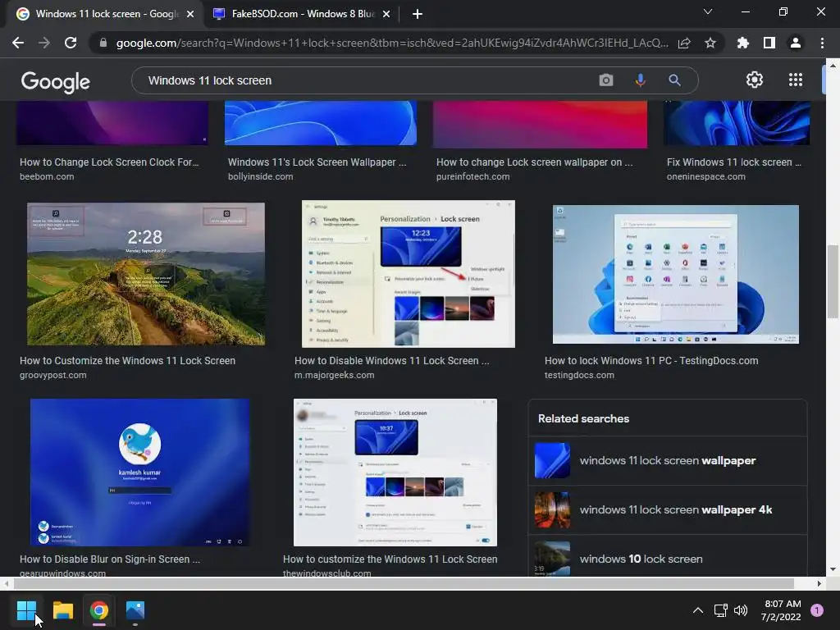Go back to previous page
This screenshot has height=630, width=840.
[x=18, y=43]
